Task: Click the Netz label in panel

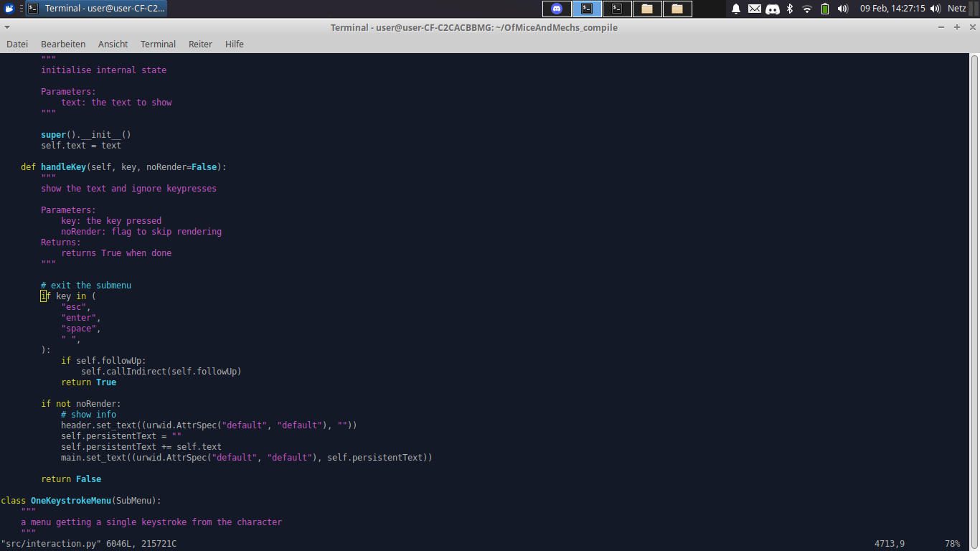Action: (957, 9)
